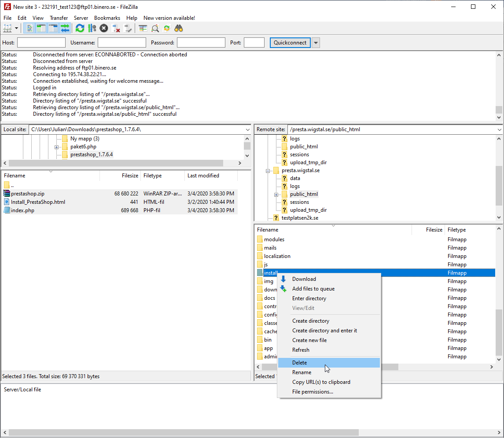Reconnect to the last server icon

point(128,28)
